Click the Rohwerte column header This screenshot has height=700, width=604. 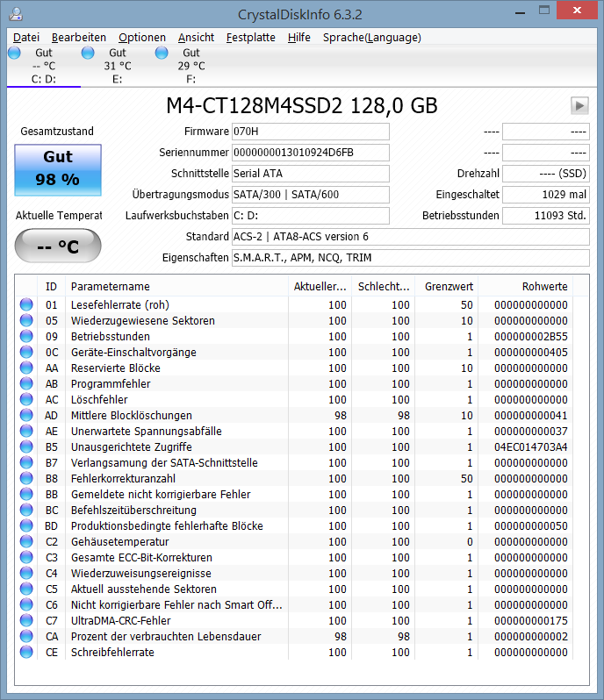[526, 286]
